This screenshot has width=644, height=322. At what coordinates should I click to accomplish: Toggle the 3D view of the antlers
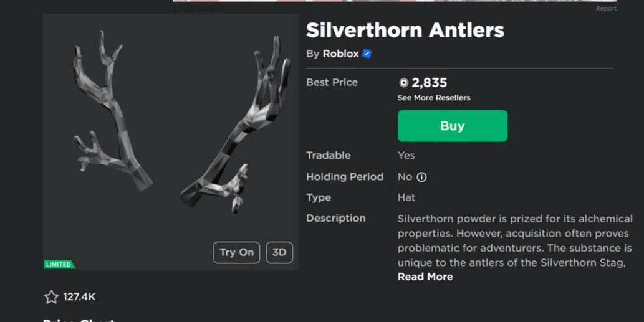pyautogui.click(x=279, y=252)
